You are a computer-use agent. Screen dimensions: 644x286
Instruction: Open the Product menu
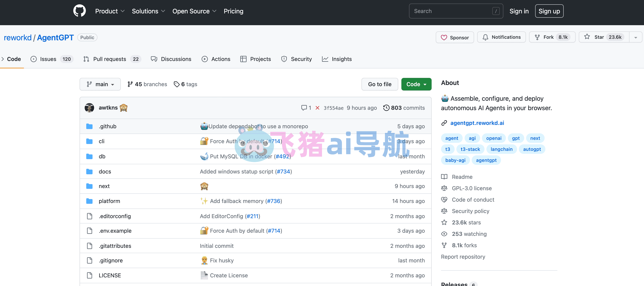110,11
